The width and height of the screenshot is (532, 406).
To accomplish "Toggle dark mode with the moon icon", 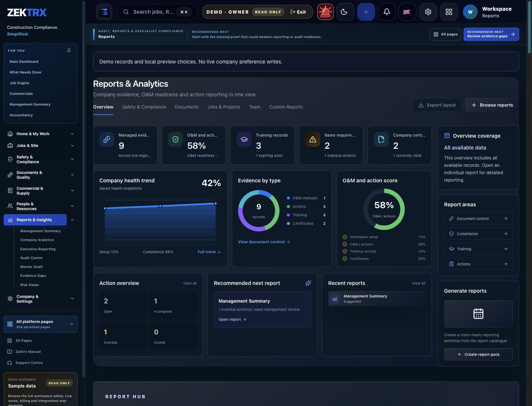I will 345,12.
